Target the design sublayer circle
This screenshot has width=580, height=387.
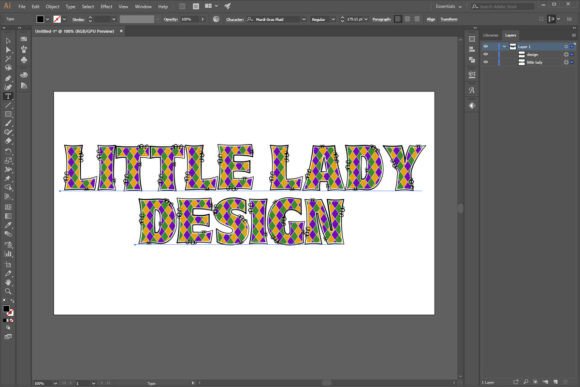pyautogui.click(x=566, y=54)
